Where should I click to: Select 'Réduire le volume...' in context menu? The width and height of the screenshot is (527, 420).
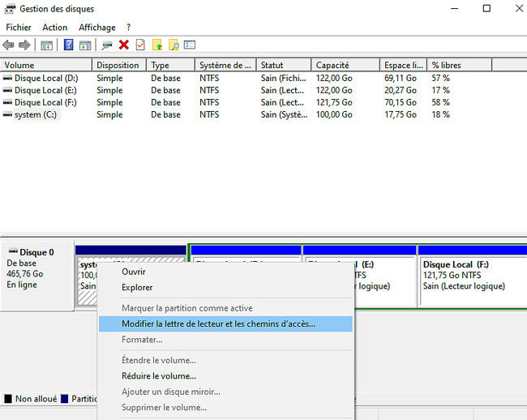(159, 376)
